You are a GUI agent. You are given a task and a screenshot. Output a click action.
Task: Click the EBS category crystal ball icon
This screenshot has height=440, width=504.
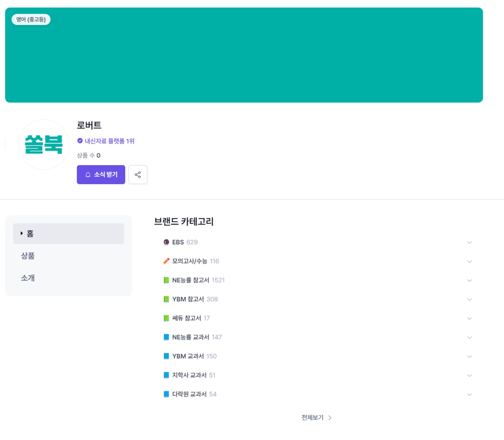[166, 242]
